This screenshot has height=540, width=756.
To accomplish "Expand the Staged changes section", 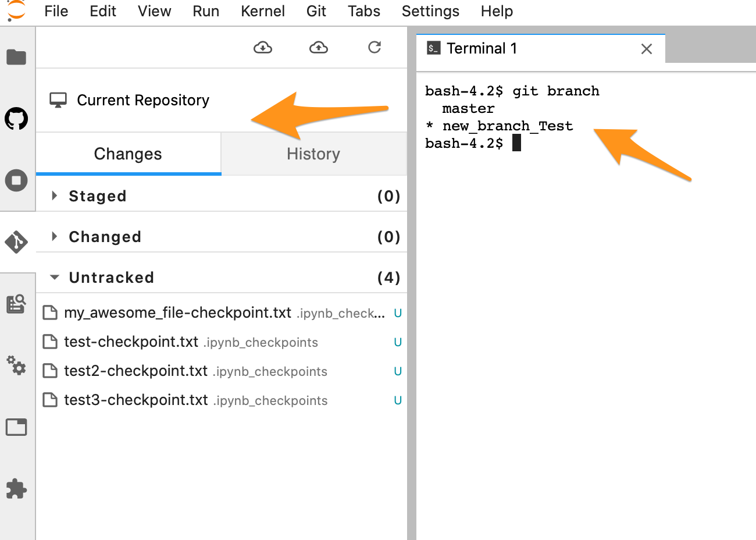I will 54,196.
